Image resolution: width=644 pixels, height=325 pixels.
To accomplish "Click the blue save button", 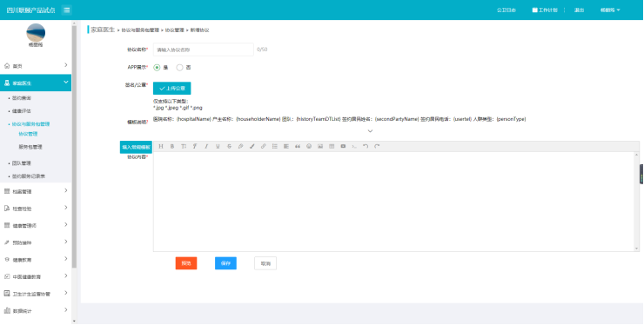I will 225,263.
